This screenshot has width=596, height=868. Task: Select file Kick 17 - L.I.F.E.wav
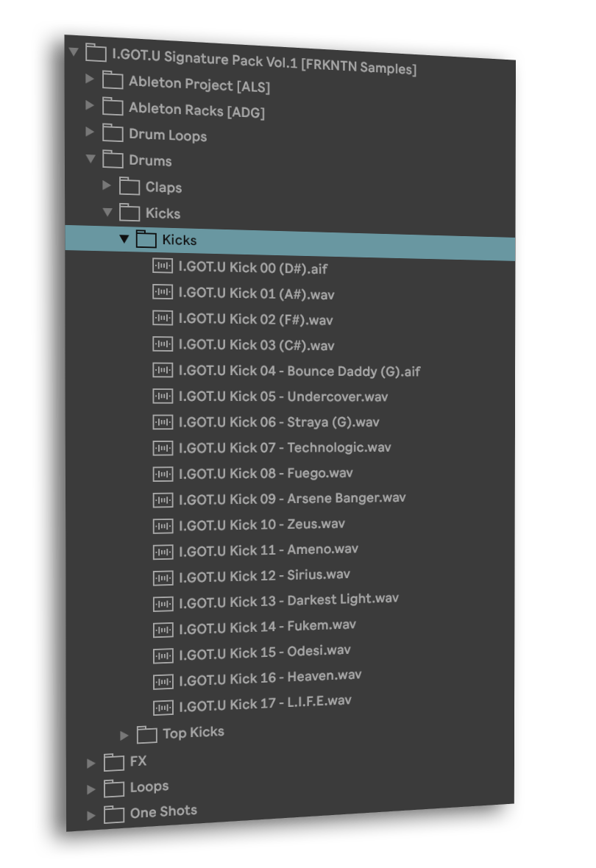pos(266,703)
